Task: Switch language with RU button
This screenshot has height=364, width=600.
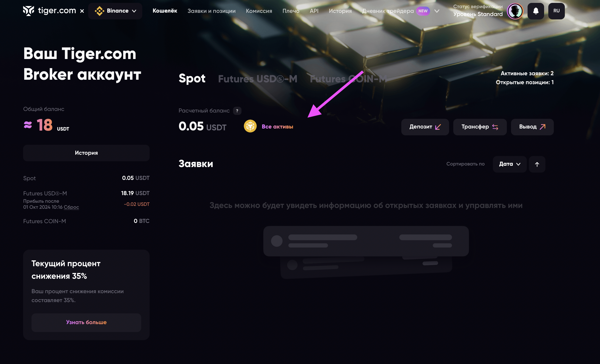Action: point(556,11)
